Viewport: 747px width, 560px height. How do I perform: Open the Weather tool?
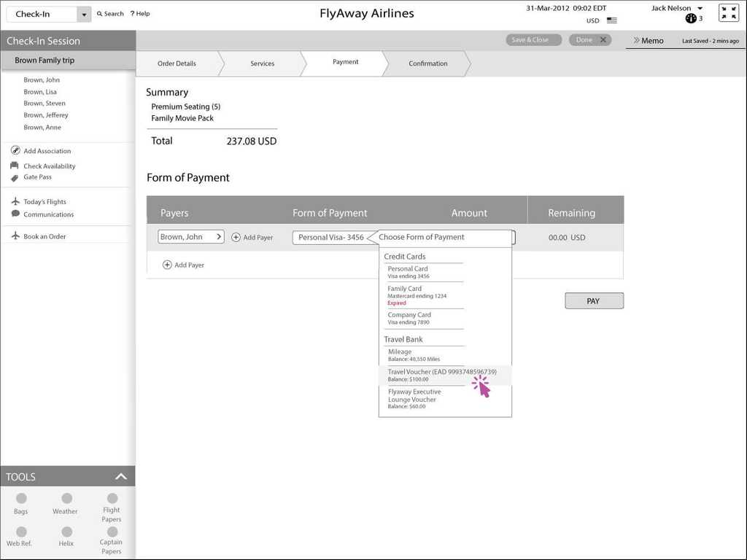click(x=66, y=499)
